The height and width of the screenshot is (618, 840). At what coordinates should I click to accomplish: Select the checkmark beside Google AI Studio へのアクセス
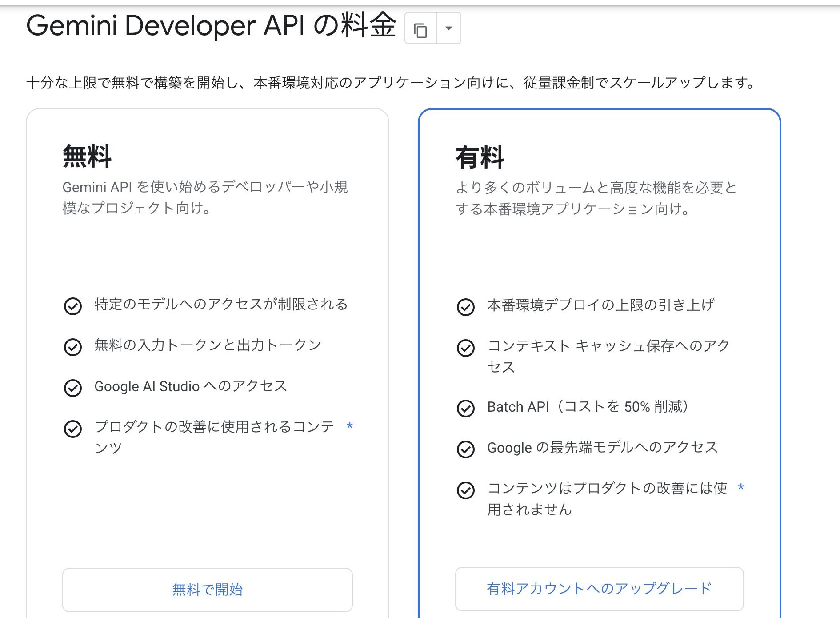pos(73,388)
